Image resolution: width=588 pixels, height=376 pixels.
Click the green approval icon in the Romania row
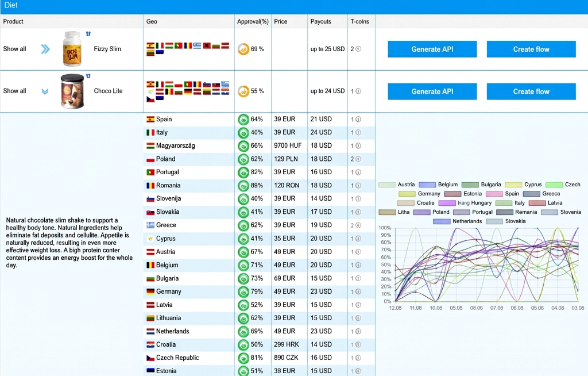[x=243, y=186]
